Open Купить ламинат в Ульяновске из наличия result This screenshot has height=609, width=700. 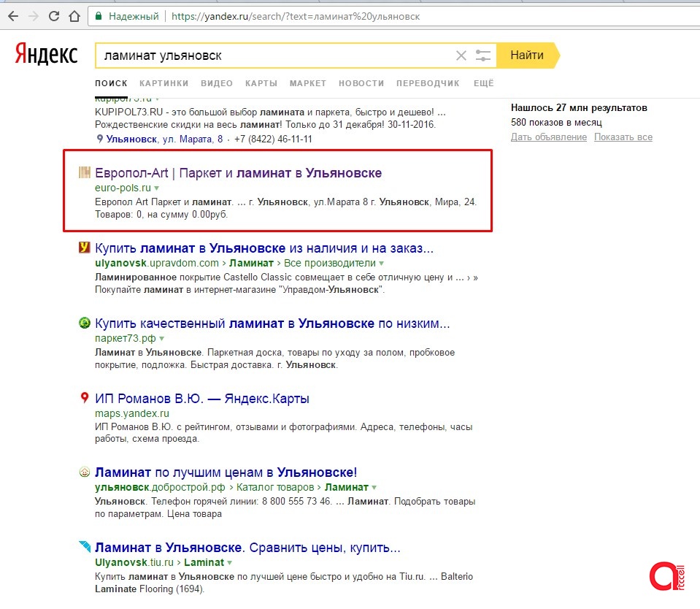coord(264,248)
